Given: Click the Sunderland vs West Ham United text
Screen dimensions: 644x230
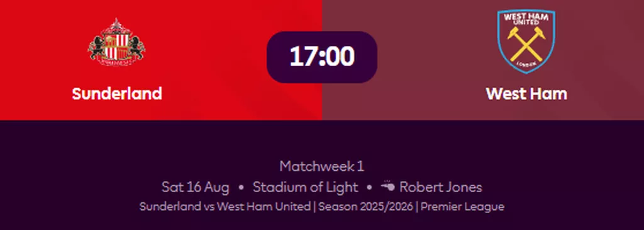Looking at the screenshot, I should [225, 207].
